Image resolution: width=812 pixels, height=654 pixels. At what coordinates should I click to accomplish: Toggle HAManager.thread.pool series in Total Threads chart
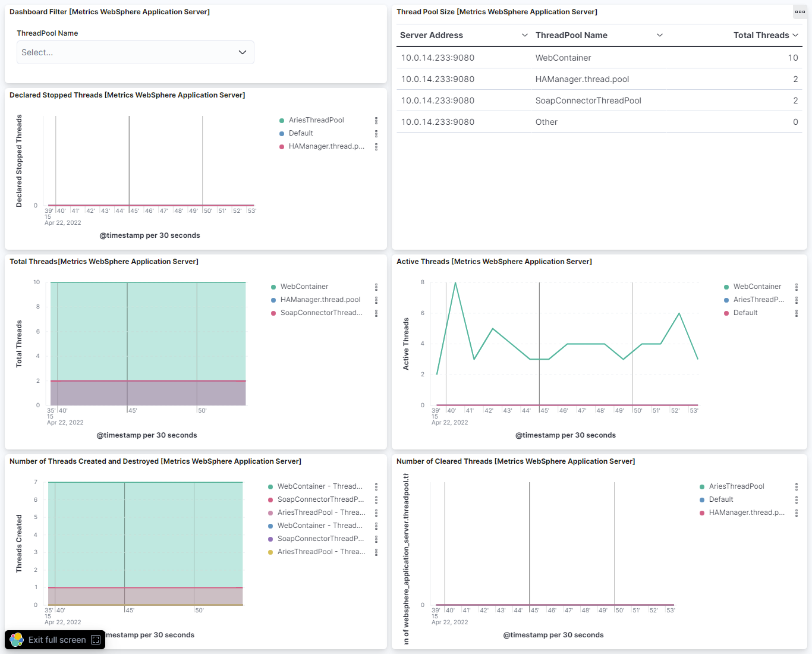click(x=320, y=300)
